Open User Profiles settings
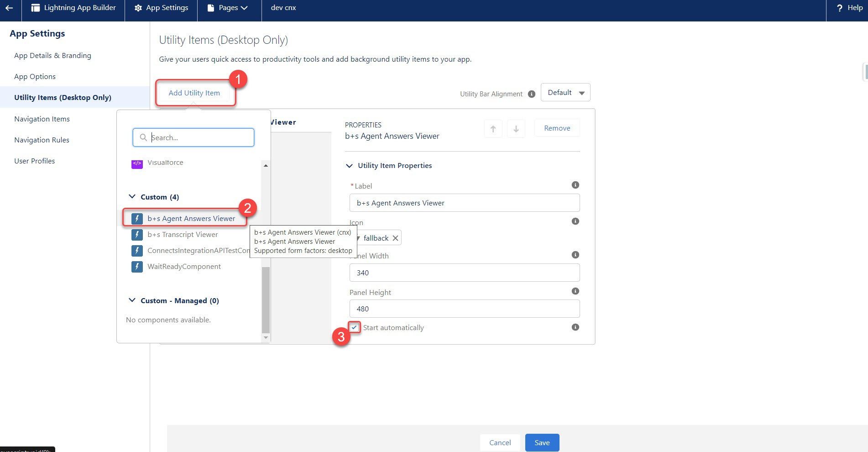The height and width of the screenshot is (452, 868). coord(34,161)
